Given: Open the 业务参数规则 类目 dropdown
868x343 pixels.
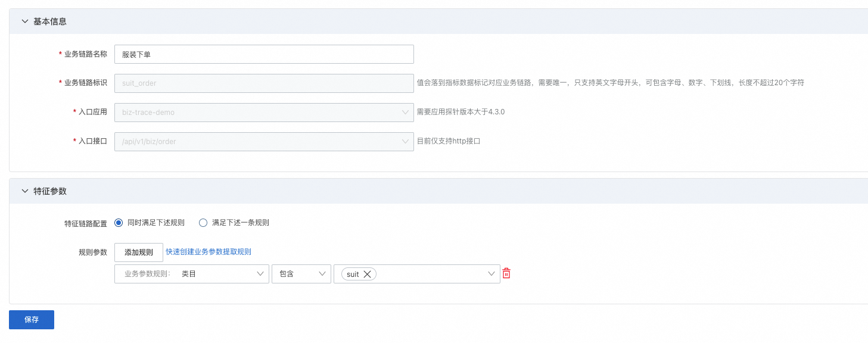Looking at the screenshot, I should [x=191, y=274].
